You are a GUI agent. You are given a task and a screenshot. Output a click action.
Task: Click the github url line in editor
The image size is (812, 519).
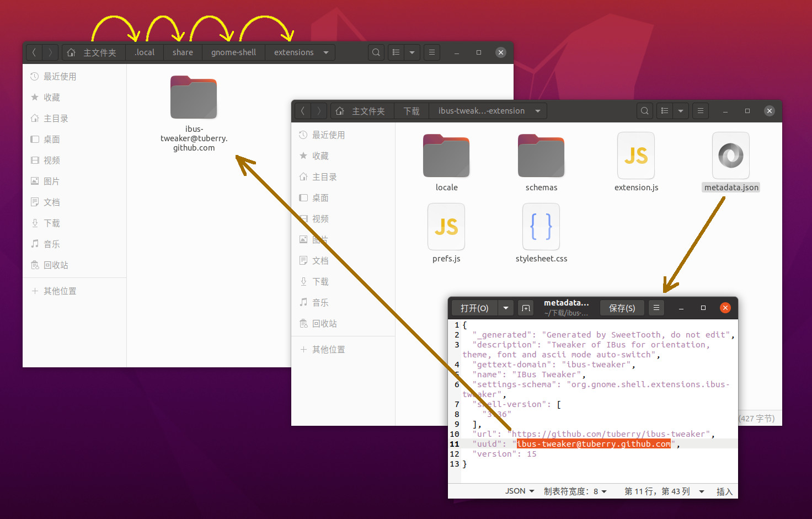tap(594, 434)
